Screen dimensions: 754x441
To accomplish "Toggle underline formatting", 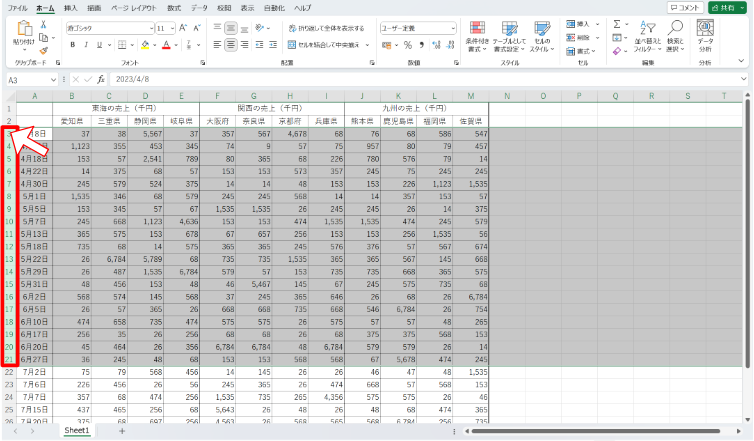I will pyautogui.click(x=100, y=45).
